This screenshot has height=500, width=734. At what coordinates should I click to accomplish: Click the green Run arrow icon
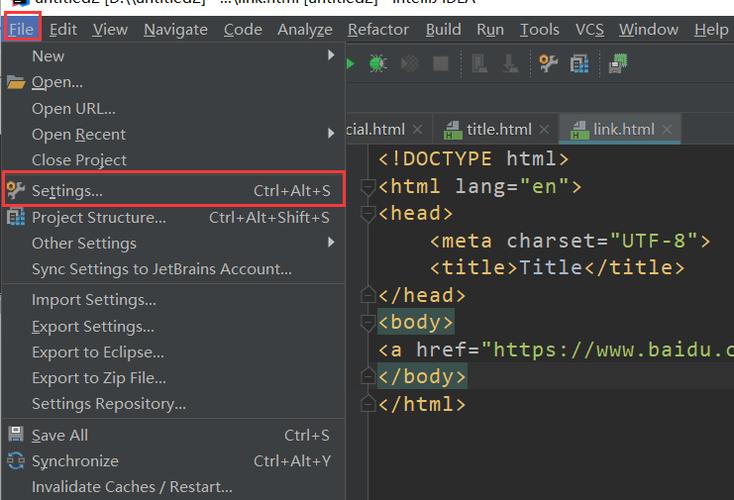[x=350, y=64]
